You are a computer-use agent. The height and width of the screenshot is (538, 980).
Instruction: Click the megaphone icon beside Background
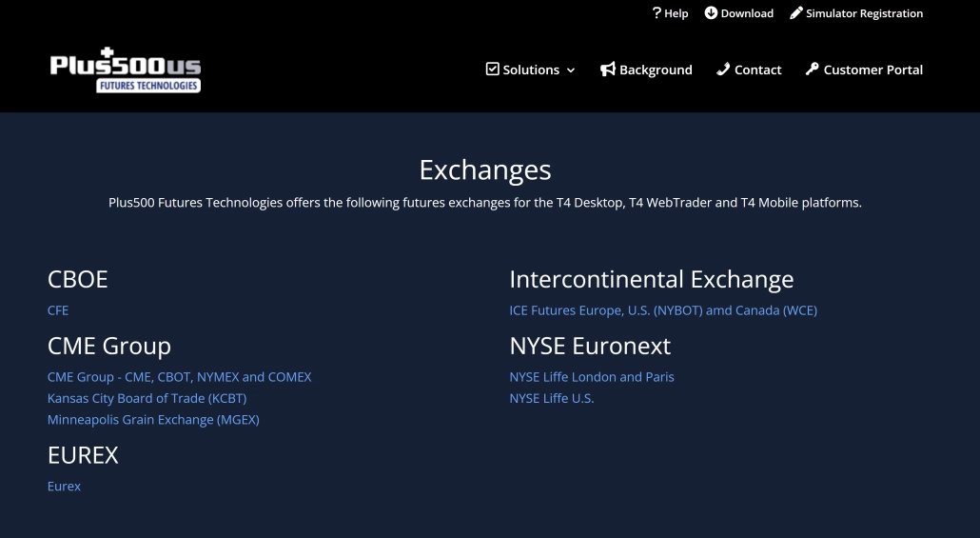(608, 70)
